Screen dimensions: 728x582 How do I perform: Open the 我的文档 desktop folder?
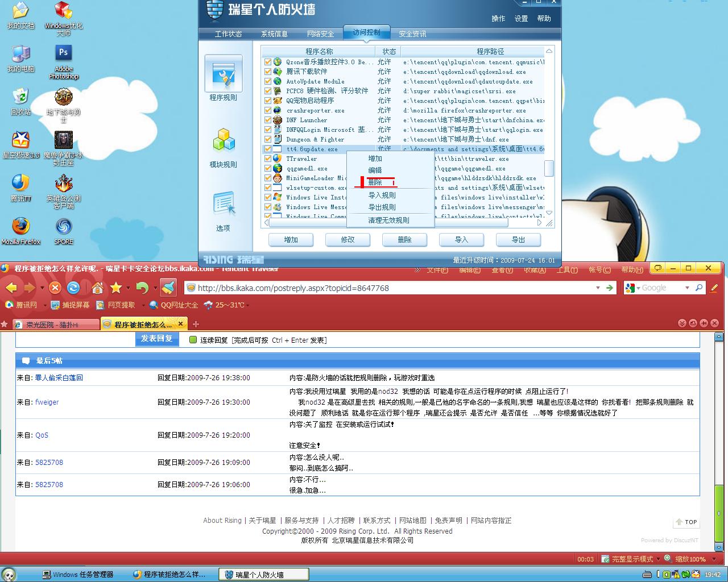point(21,15)
